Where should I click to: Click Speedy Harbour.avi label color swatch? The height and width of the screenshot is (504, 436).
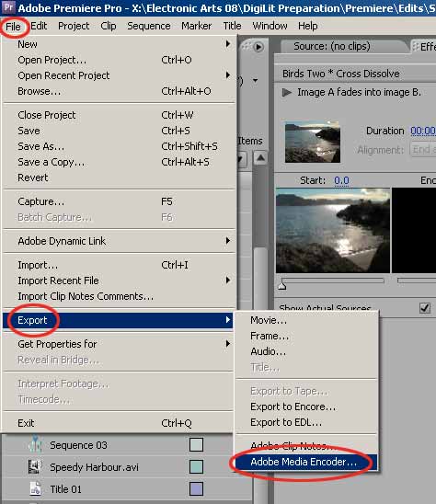tap(196, 466)
